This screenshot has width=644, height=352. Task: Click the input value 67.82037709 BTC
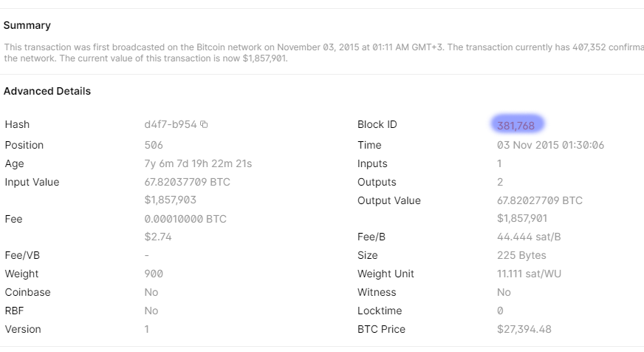point(187,182)
